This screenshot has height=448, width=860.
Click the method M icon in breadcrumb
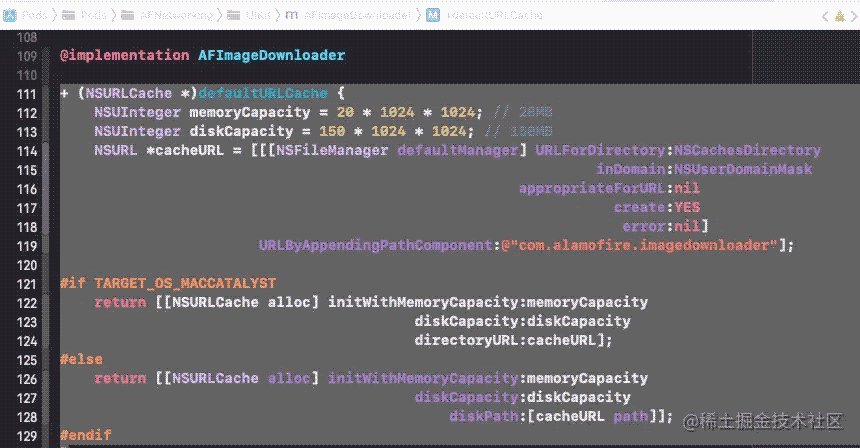pyautogui.click(x=433, y=15)
